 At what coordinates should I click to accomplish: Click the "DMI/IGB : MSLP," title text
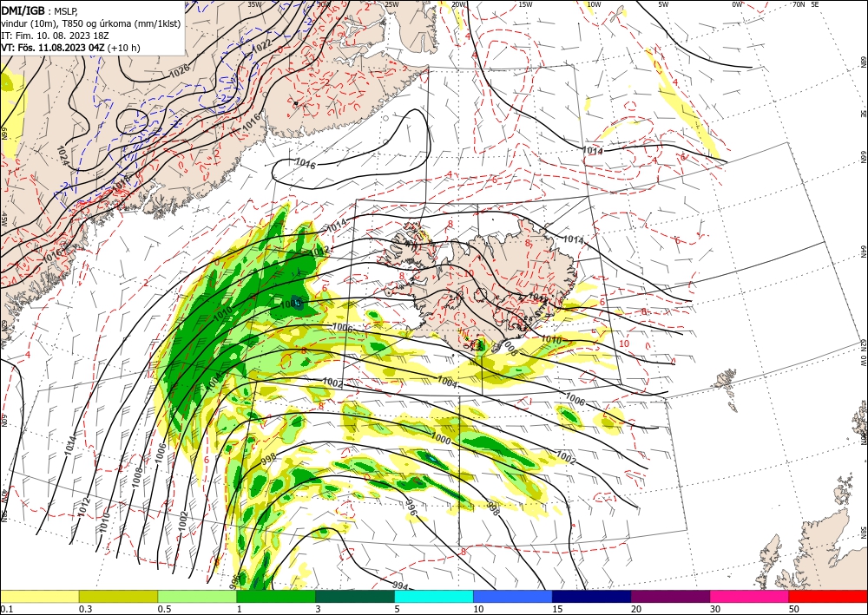[40, 10]
